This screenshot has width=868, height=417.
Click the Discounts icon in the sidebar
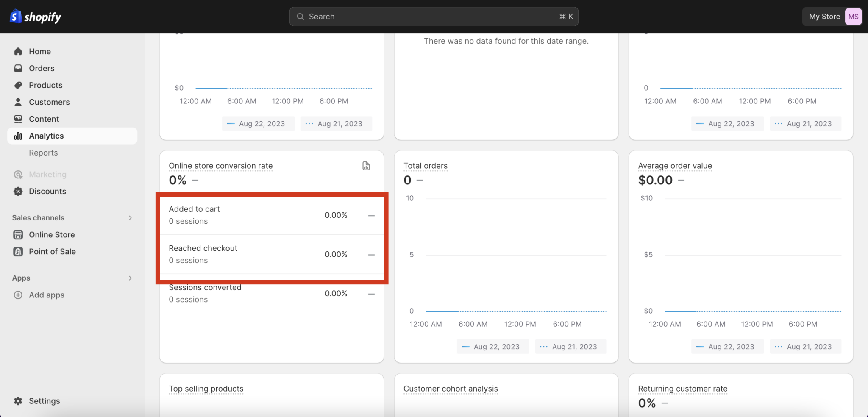(x=18, y=191)
